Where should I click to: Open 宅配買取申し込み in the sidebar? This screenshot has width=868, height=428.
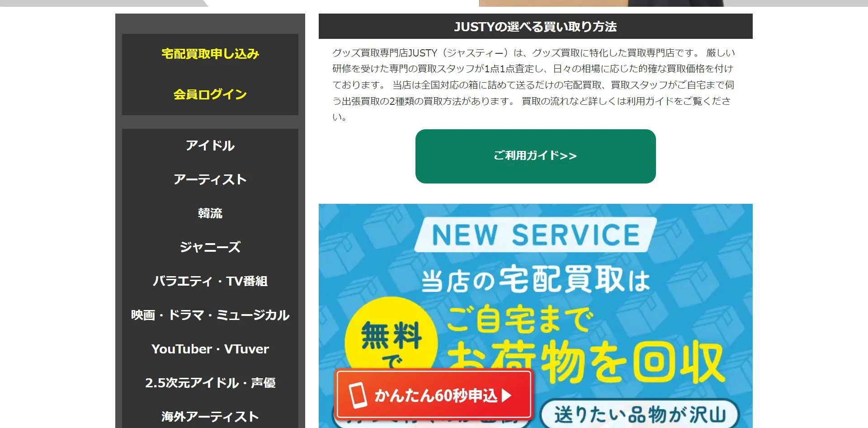click(x=210, y=54)
